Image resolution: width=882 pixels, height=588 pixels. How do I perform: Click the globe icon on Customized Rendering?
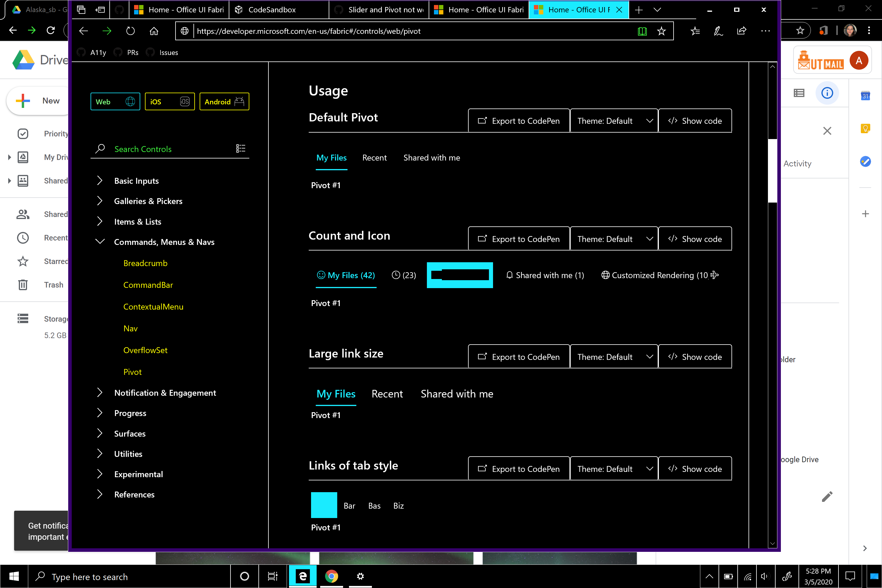[605, 275]
